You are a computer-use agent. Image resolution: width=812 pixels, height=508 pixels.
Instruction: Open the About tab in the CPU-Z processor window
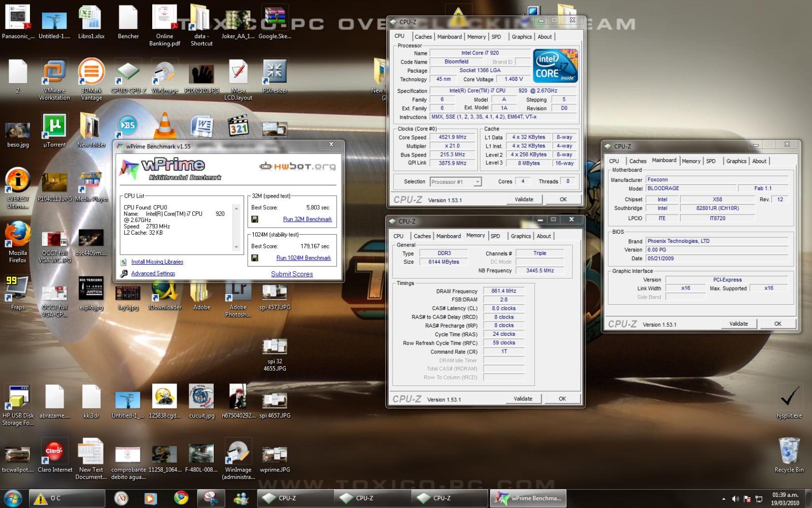545,37
